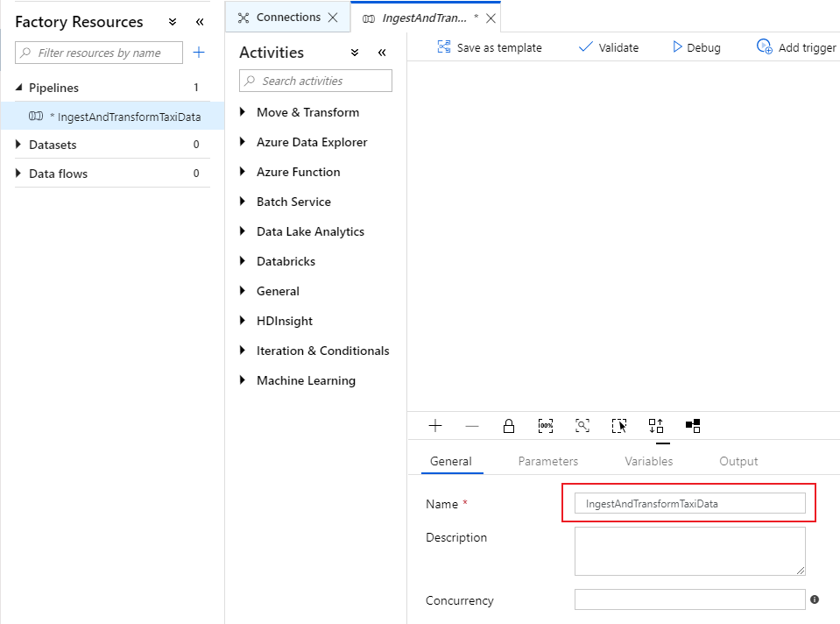The height and width of the screenshot is (624, 840).
Task: Toggle lasso selection tool on canvas
Action: click(619, 426)
